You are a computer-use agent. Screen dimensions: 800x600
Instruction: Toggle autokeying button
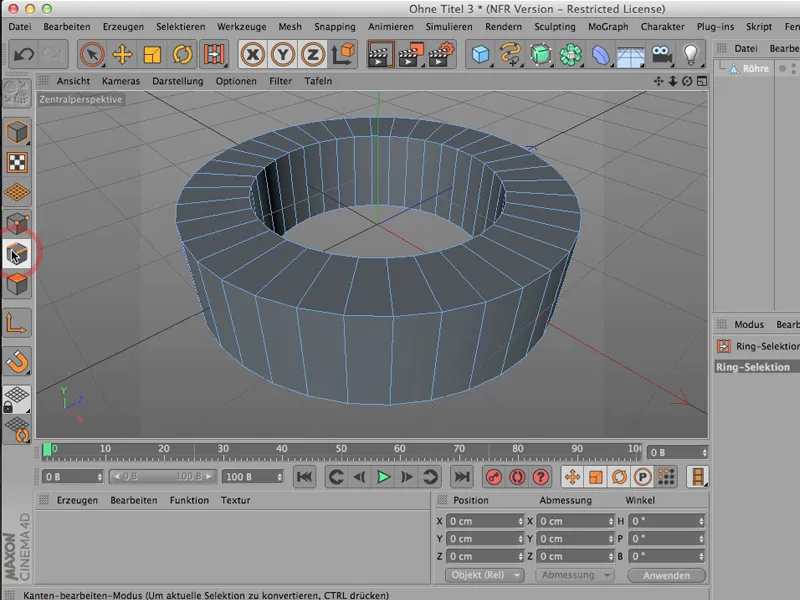(x=517, y=477)
